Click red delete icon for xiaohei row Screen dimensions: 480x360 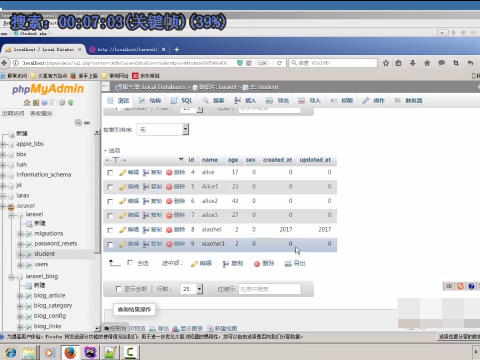169,230
